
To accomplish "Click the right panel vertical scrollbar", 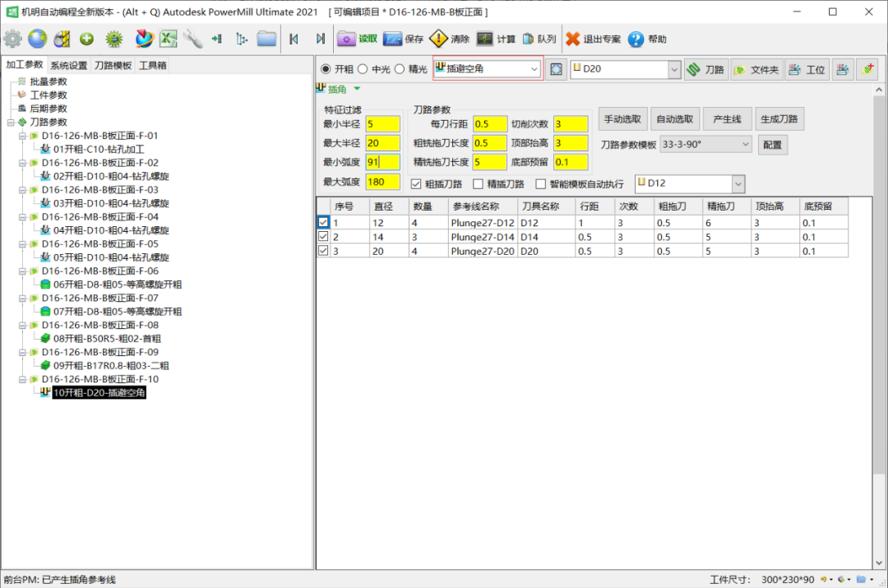I will [x=879, y=329].
